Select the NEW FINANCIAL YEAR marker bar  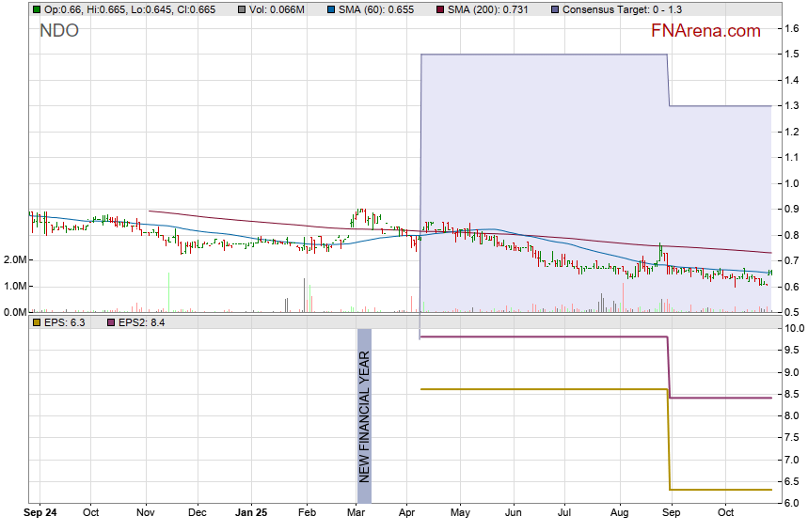[x=364, y=415]
